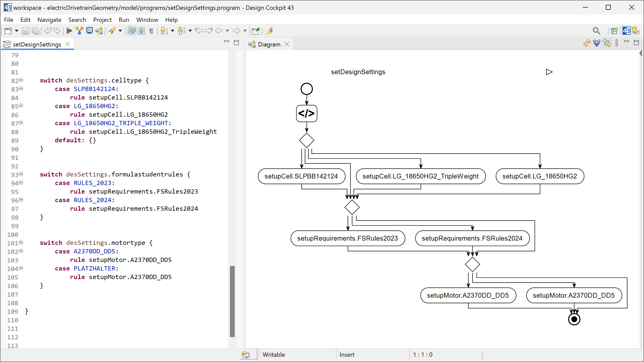Switch to the Design Cockpit 43 perspective

(x=626, y=31)
